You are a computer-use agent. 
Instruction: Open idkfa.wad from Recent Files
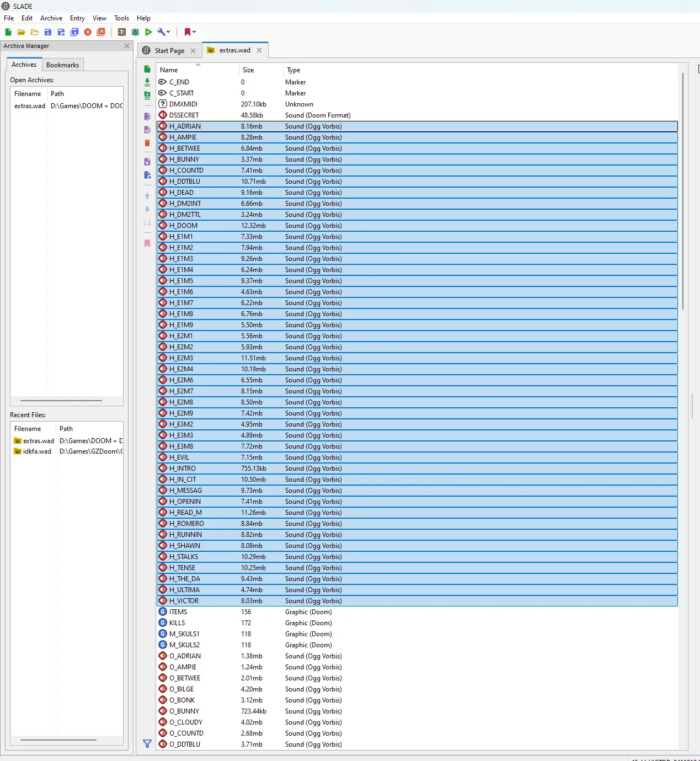pos(37,451)
